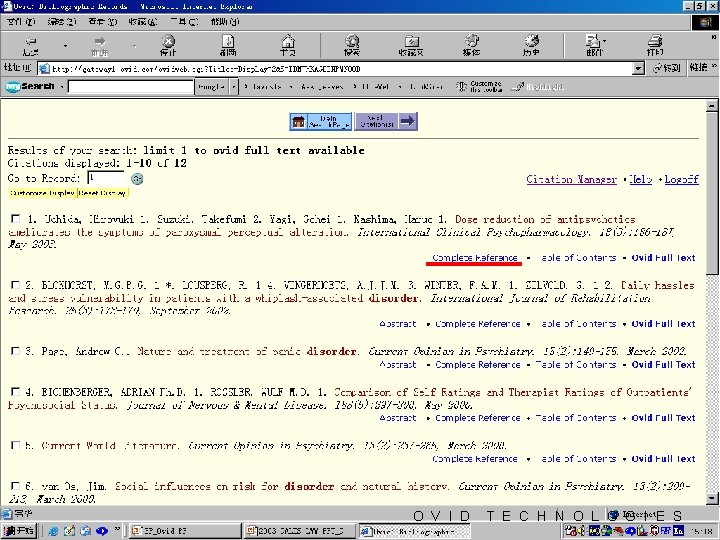Open Customize the toolbar option

point(479,86)
